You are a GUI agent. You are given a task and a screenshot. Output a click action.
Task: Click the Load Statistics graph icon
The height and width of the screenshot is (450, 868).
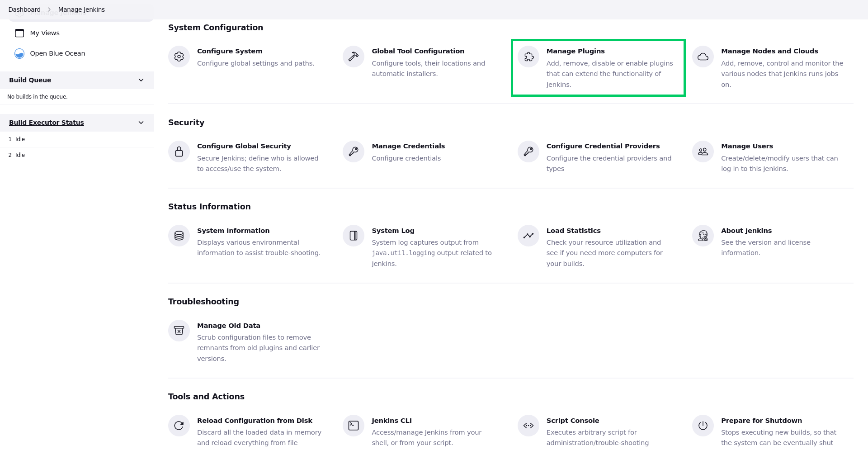528,236
